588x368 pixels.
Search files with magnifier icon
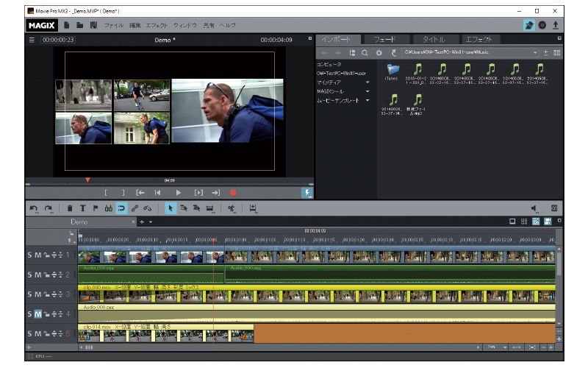click(x=365, y=53)
